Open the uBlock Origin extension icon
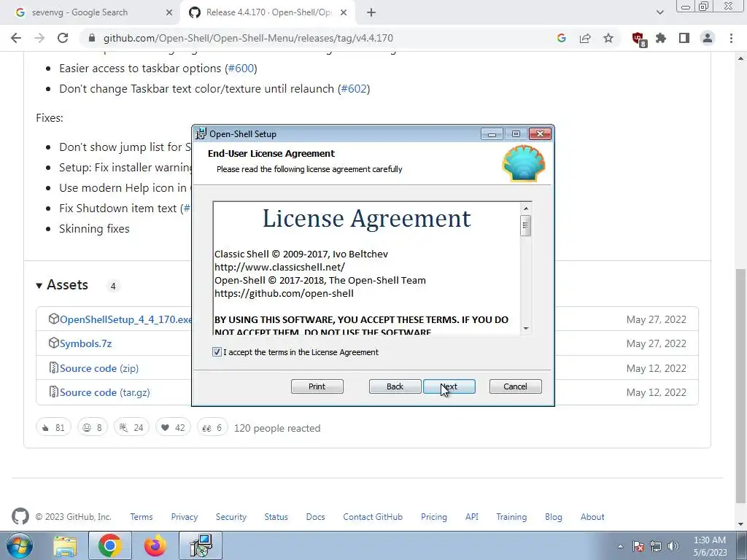The width and height of the screenshot is (747, 560). click(x=638, y=39)
